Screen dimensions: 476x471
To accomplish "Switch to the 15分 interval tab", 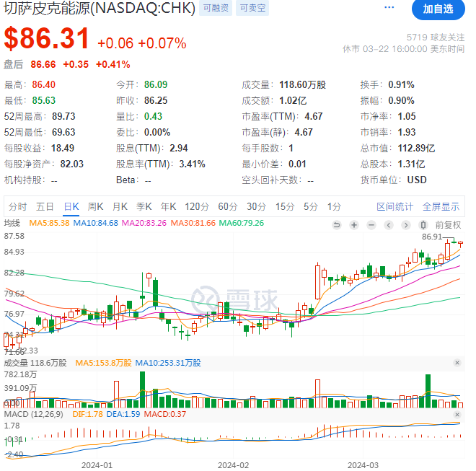I will click(285, 207).
